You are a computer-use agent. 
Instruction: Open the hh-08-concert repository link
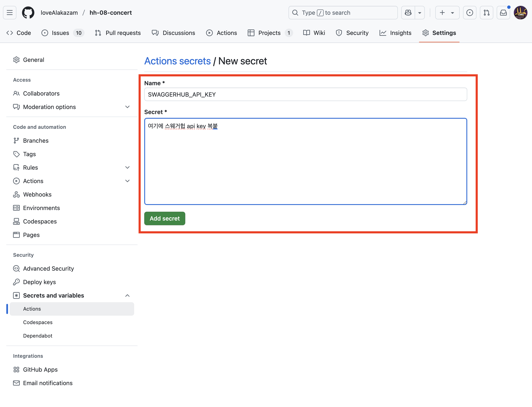[111, 13]
